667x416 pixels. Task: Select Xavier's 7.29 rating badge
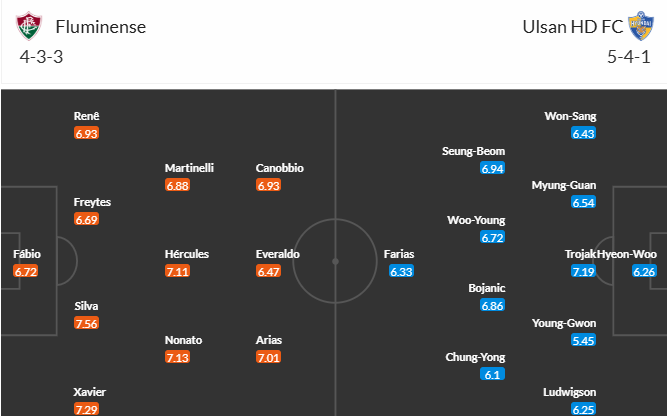(86, 409)
